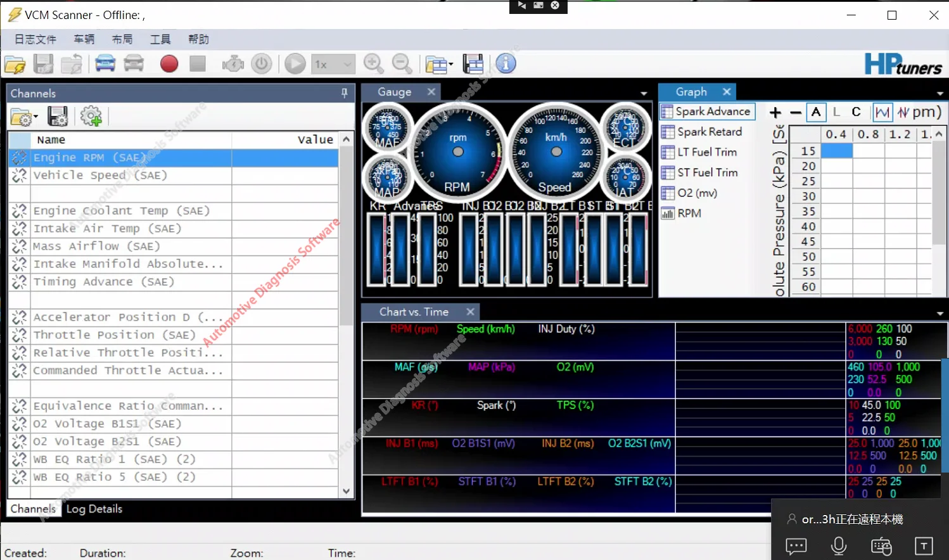
Task: Open the engine diagnostics icon
Action: 233,64
